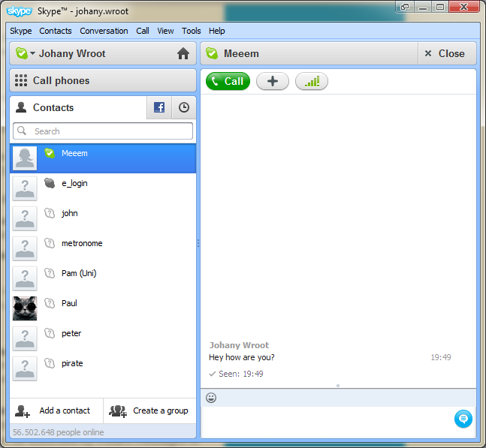Select the john contact
Screen dimensions: 486x448
(103, 218)
